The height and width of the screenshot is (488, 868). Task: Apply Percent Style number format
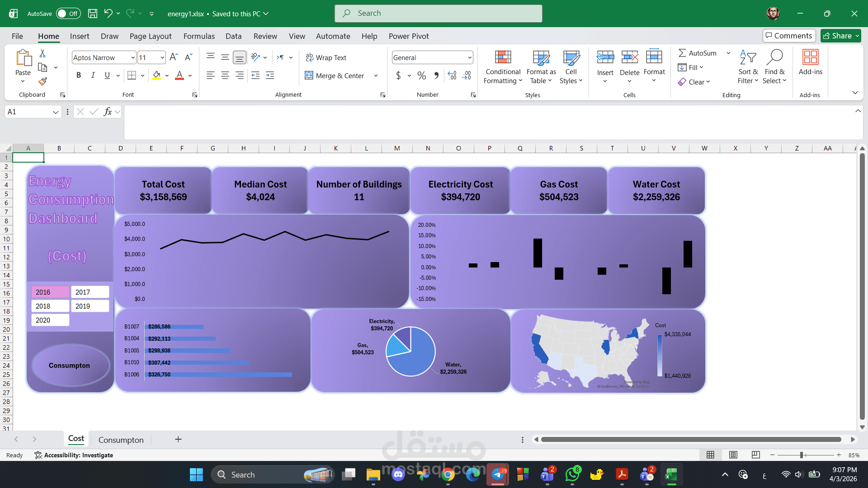(x=422, y=75)
